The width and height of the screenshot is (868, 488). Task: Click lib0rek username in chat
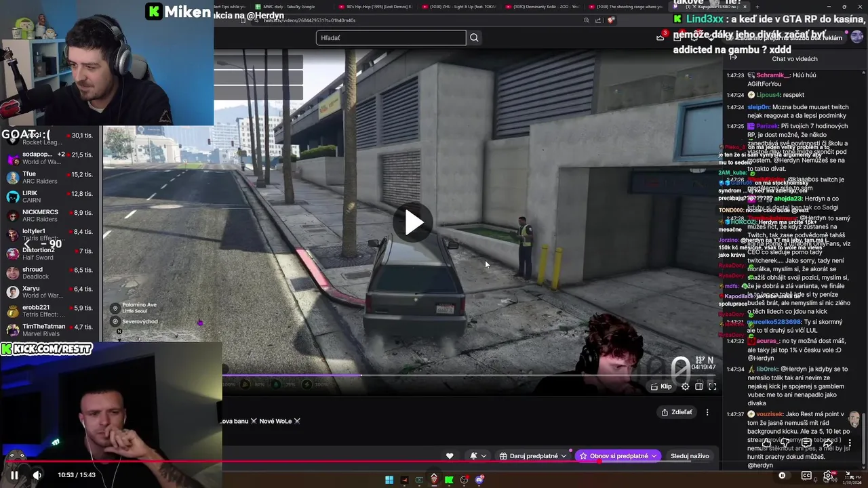[767, 369]
